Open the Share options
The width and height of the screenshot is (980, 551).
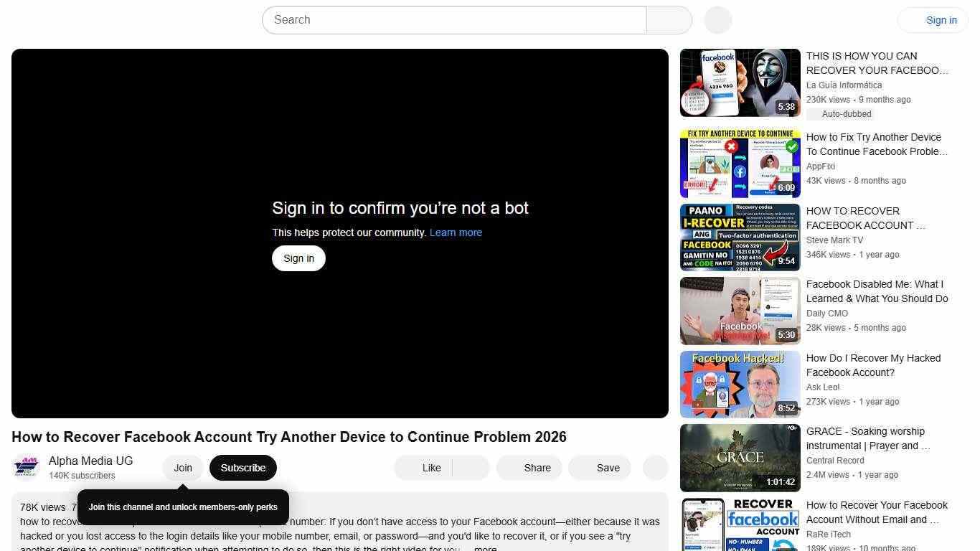[529, 467]
